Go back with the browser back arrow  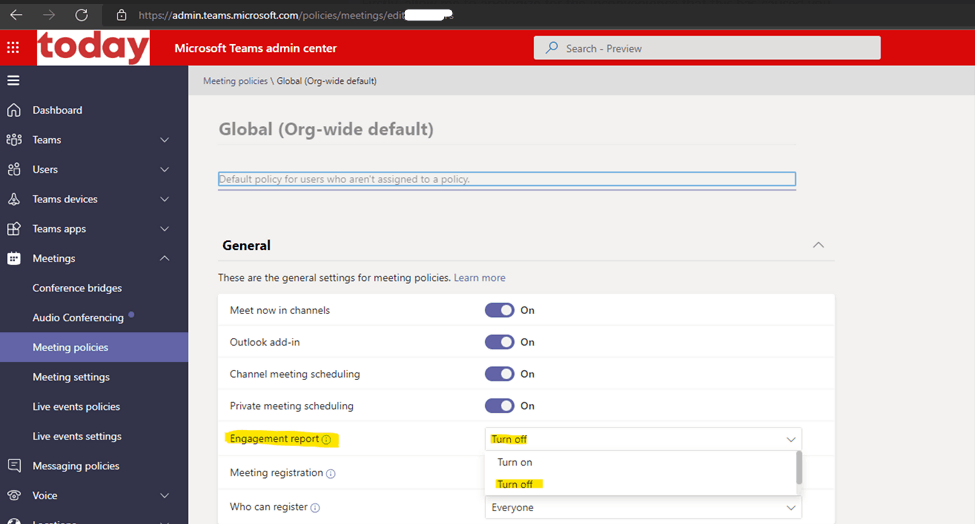pyautogui.click(x=16, y=15)
